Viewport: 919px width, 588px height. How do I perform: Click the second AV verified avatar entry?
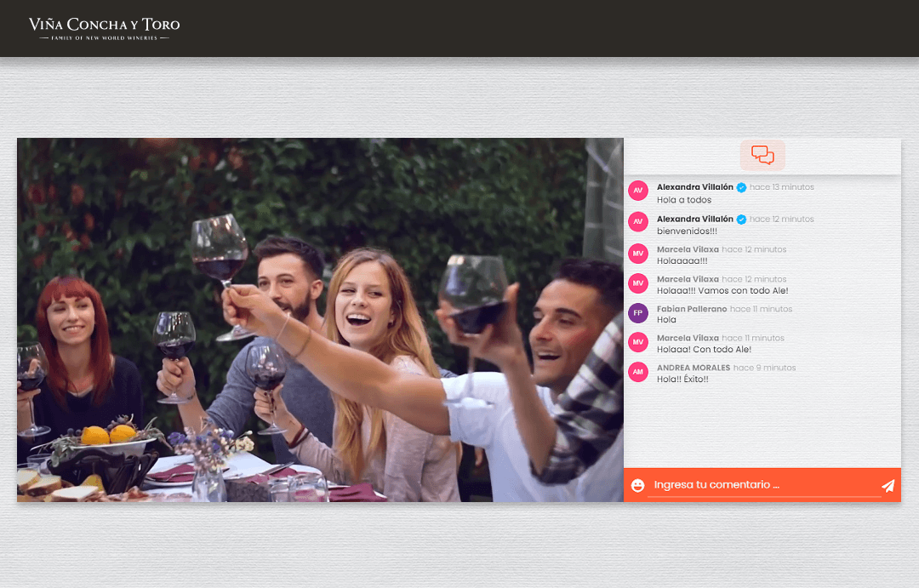point(637,221)
